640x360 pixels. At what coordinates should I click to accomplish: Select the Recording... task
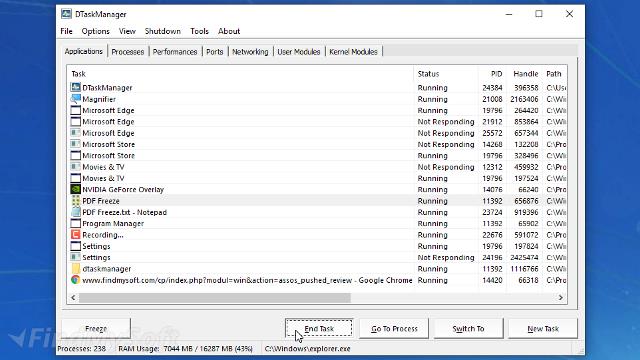pyautogui.click(x=103, y=235)
